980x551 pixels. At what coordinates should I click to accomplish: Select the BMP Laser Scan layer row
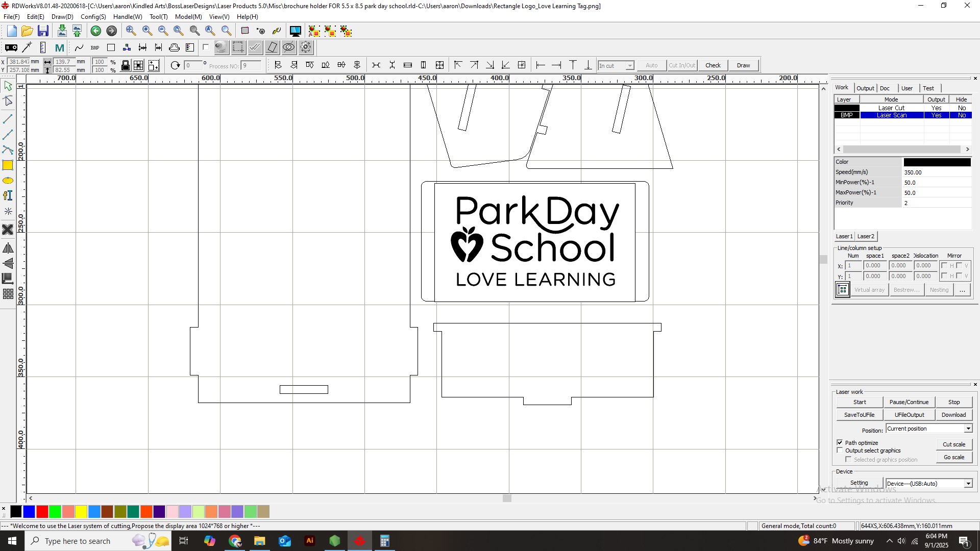point(903,115)
